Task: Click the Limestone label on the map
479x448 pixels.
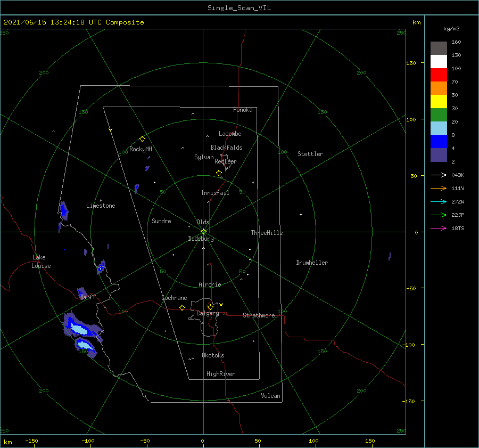Action: click(x=101, y=206)
